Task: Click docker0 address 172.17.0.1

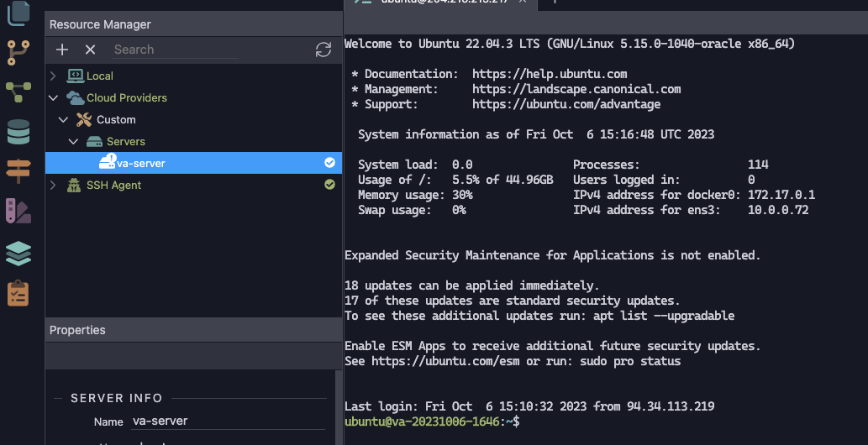Action: (x=781, y=195)
